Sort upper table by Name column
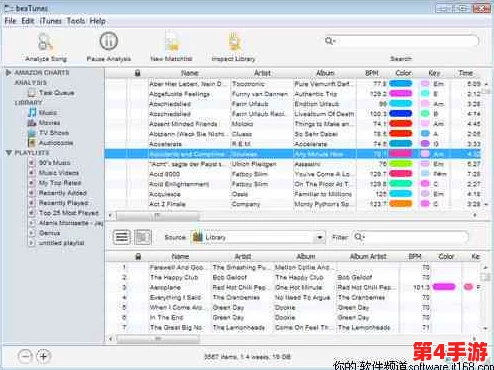Screen dimensions: 494x370 [x=189, y=73]
